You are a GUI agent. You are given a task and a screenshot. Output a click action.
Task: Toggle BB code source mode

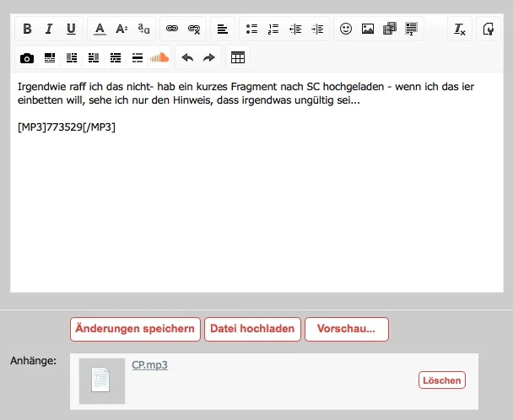tap(489, 30)
